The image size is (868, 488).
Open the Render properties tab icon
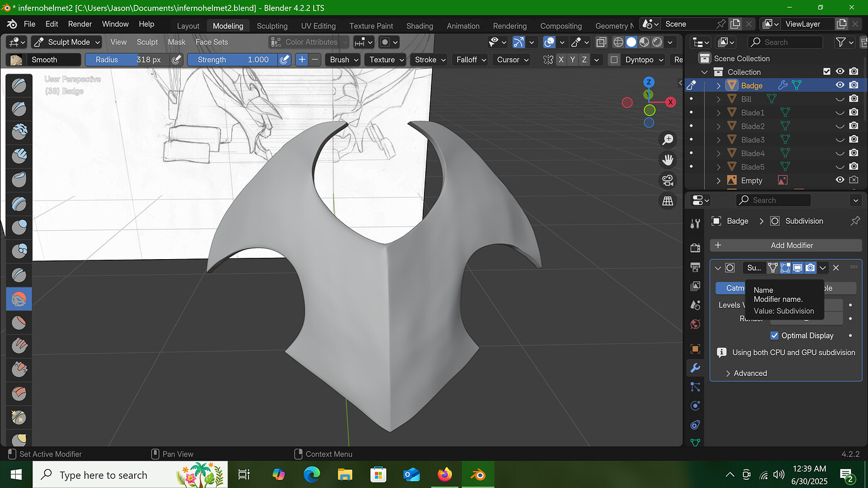(x=695, y=248)
